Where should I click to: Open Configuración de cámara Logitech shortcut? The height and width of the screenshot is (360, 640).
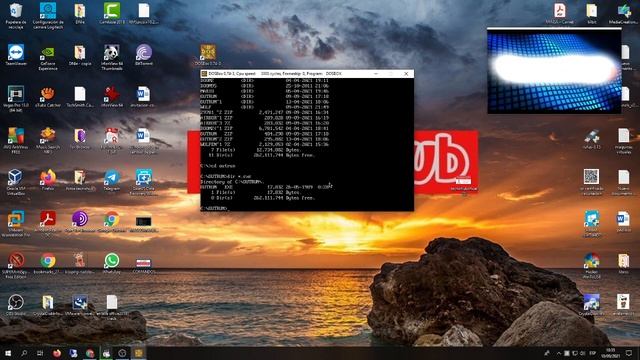48,11
